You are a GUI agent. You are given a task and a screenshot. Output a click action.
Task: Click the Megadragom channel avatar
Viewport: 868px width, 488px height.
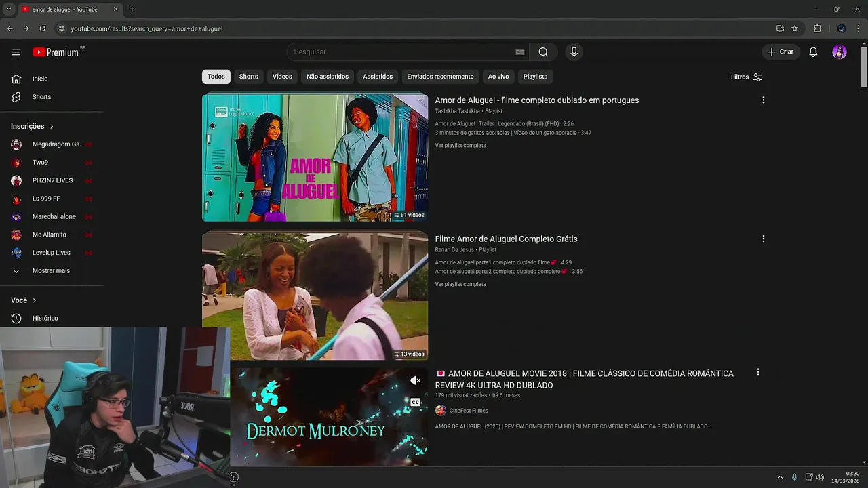tap(16, 144)
